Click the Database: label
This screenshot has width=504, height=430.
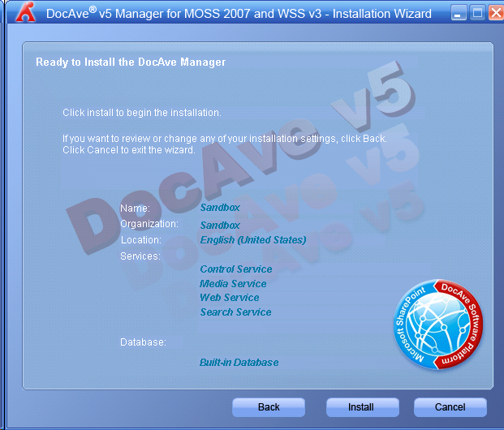pyautogui.click(x=143, y=342)
